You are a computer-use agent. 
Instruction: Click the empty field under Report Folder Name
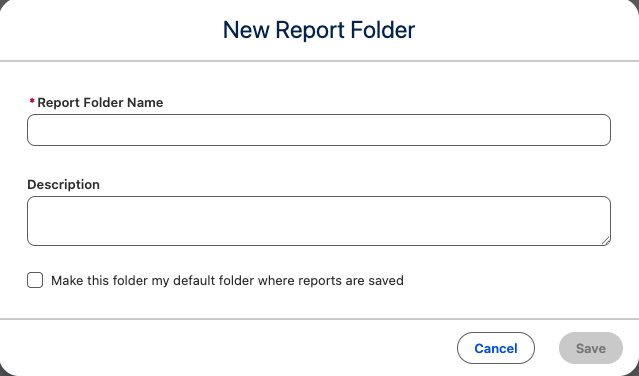319,130
